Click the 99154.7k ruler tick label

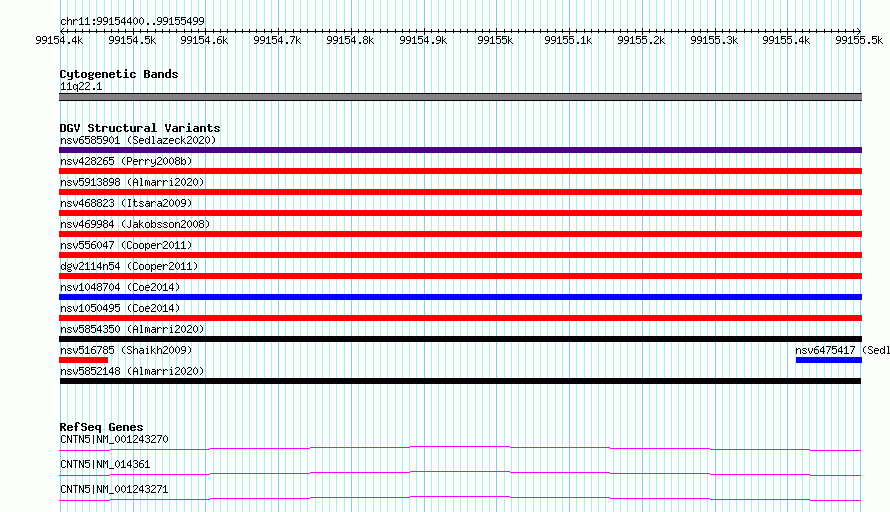(277, 40)
